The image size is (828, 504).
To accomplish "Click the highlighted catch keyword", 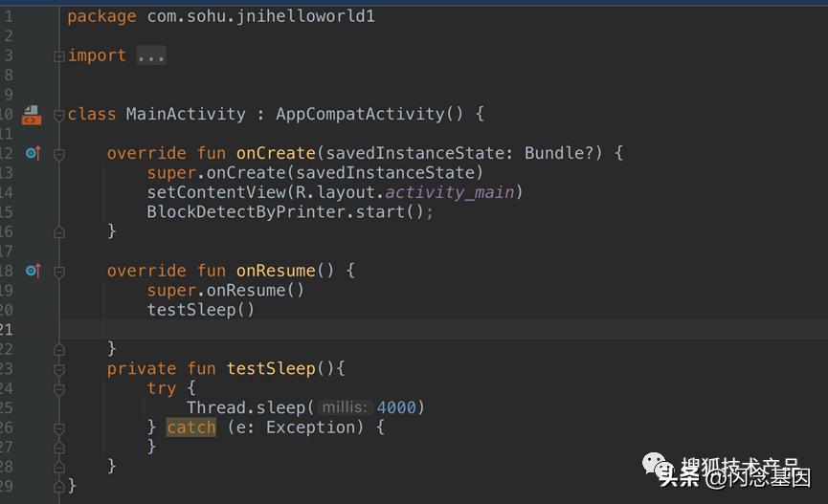I will [191, 427].
